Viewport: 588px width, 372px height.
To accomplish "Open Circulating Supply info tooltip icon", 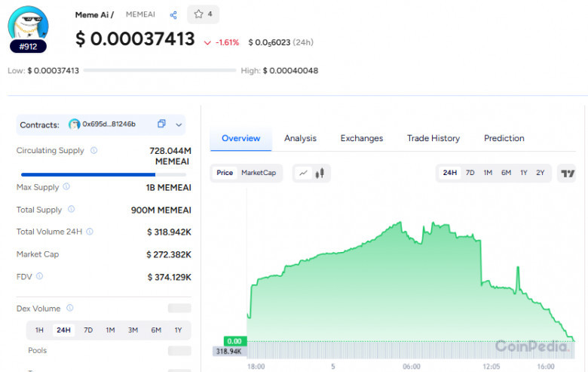I will (x=93, y=150).
